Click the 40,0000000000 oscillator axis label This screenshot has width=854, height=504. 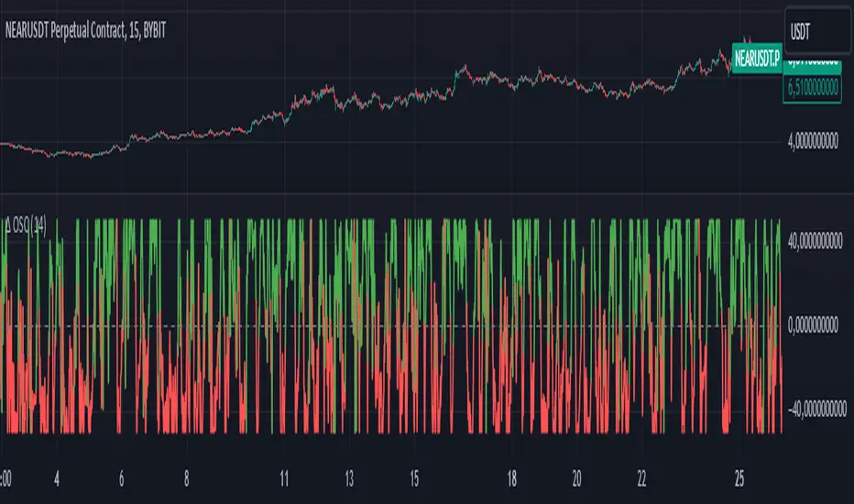click(816, 240)
